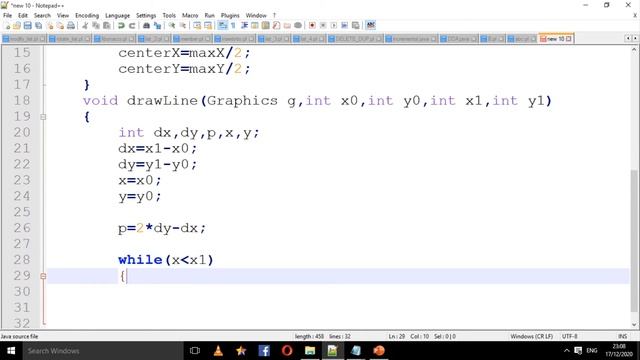Viewport: 640px width, 360px height.
Task: Create a new file from toolbar
Action: [x=7, y=26]
